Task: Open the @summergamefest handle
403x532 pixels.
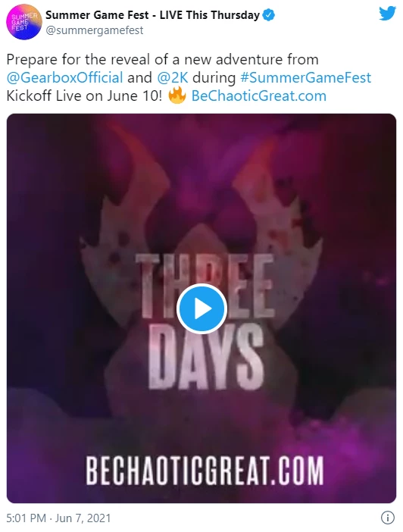Action: click(x=94, y=30)
